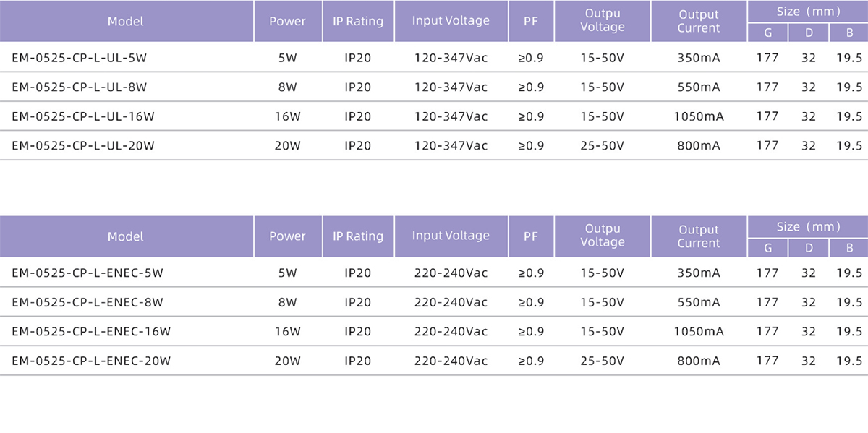The height and width of the screenshot is (433, 868).
Task: Select the EM-0525-CP-L-UL-8W model name
Action: click(x=80, y=87)
